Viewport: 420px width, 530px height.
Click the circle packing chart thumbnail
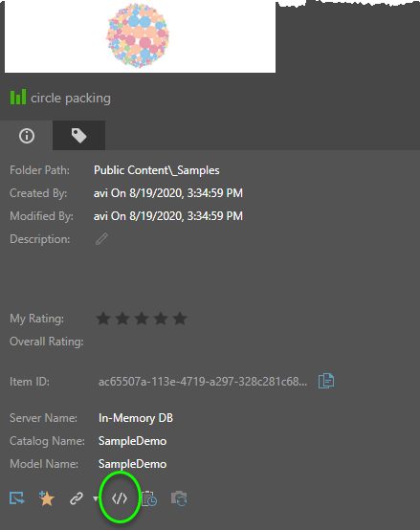pos(140,36)
